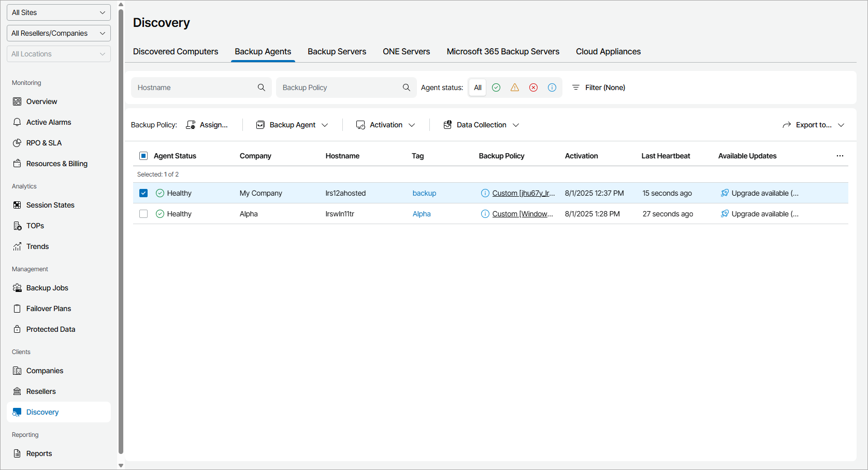Viewport: 868px width, 470px height.
Task: Click upgrade icon in lrs12ahosted row
Action: pyautogui.click(x=725, y=193)
